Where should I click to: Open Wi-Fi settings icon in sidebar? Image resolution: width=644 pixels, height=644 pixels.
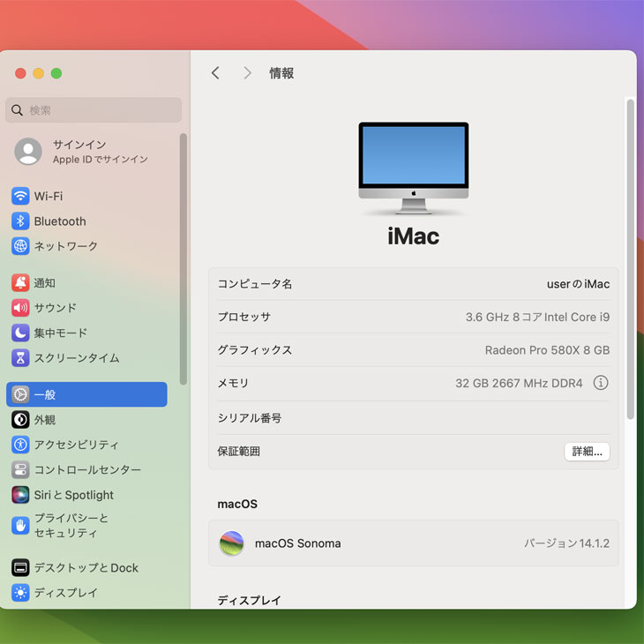(x=20, y=196)
